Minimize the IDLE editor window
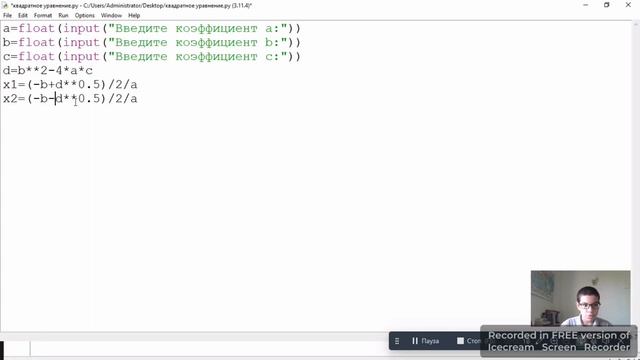The width and height of the screenshot is (640, 360). pos(586,5)
